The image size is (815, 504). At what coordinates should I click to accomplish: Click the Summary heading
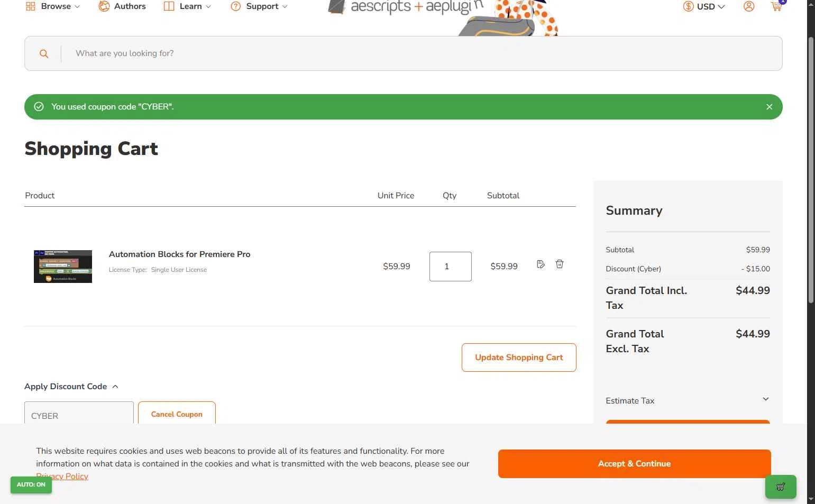[x=634, y=210]
